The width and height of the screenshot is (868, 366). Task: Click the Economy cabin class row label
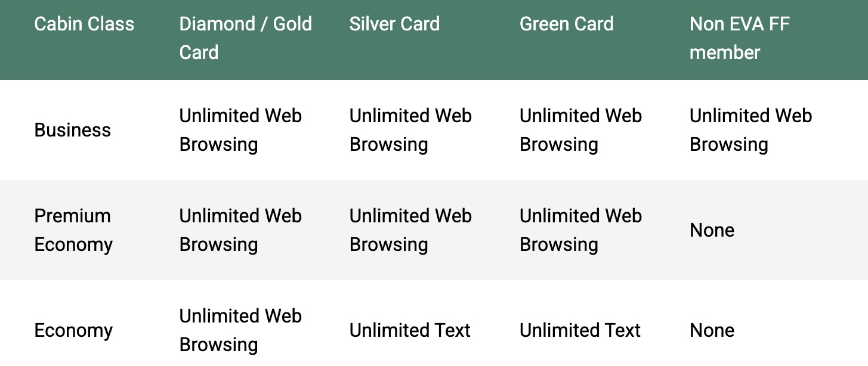[73, 330]
